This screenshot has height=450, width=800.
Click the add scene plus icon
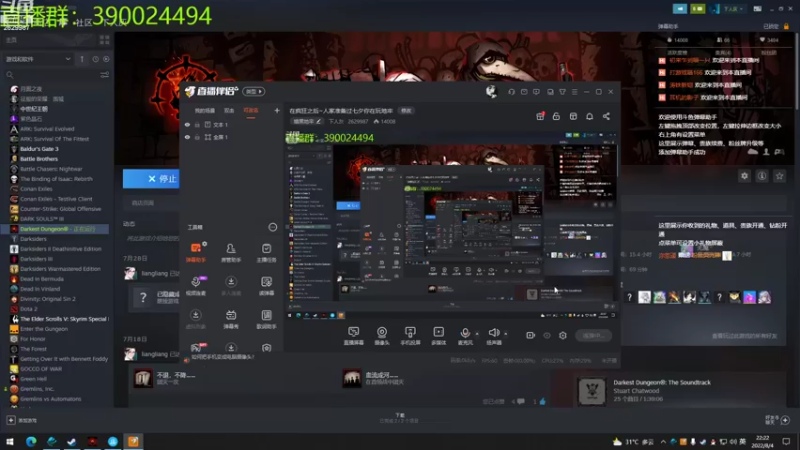pos(277,110)
